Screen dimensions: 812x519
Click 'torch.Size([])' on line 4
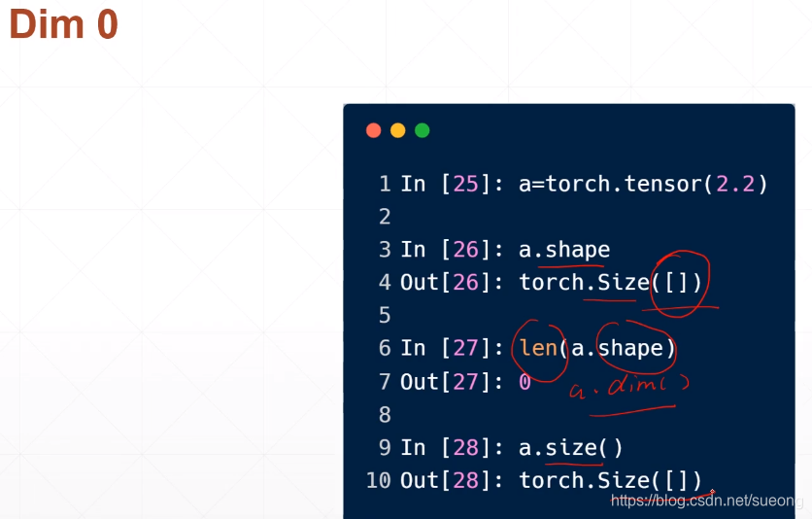coord(611,282)
